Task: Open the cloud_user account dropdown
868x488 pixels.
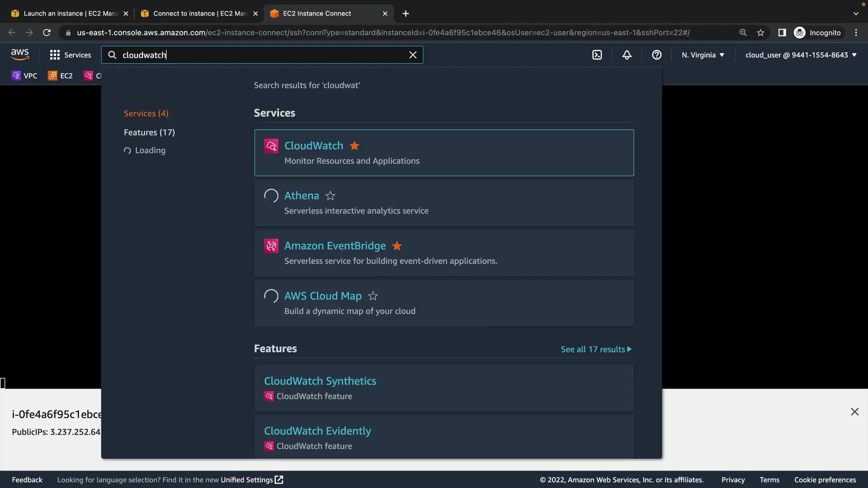Action: 801,55
